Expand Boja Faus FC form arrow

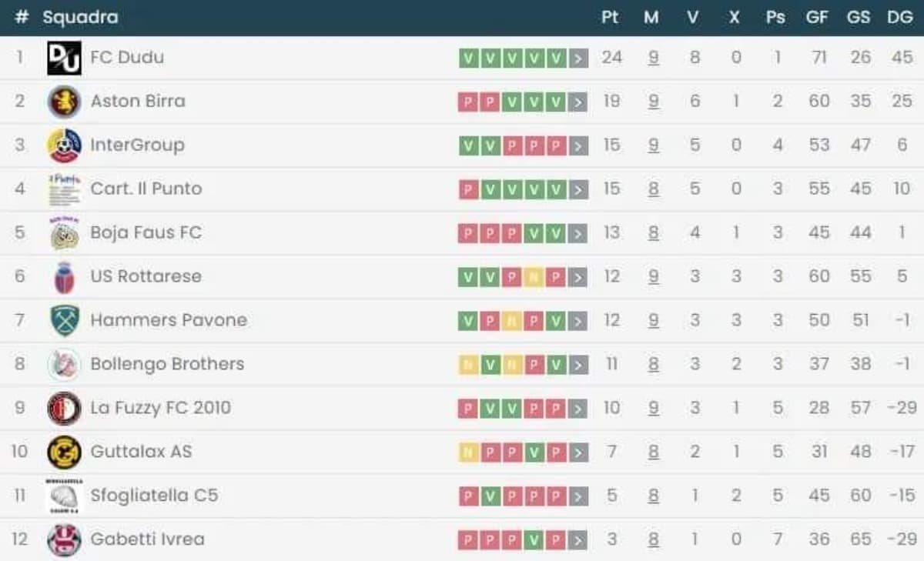[x=579, y=233]
